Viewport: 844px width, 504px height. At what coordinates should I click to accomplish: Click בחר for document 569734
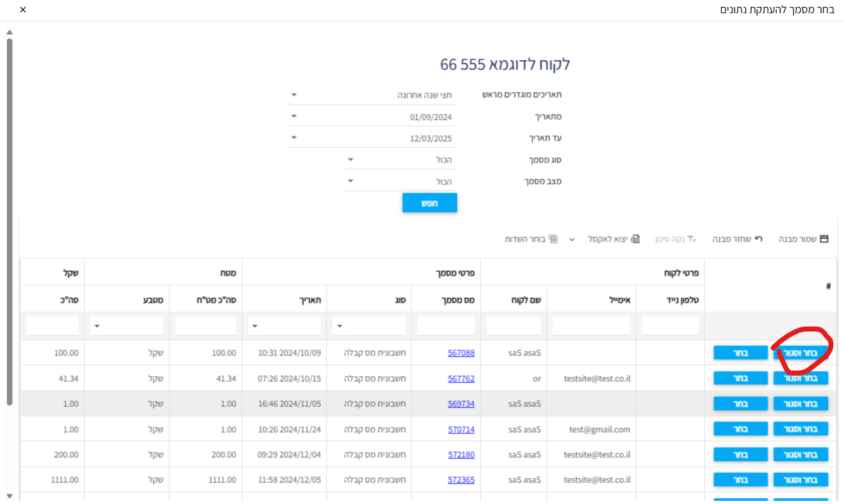(741, 403)
